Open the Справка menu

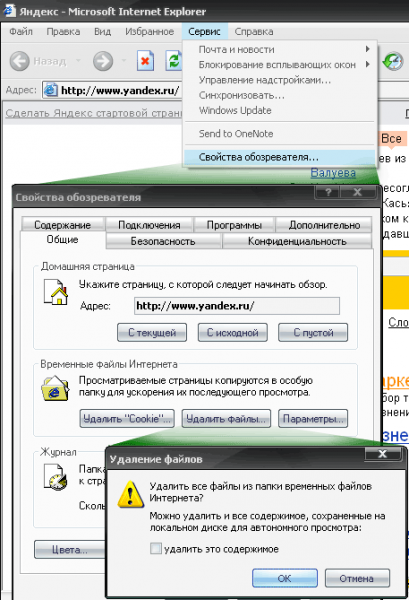(254, 31)
